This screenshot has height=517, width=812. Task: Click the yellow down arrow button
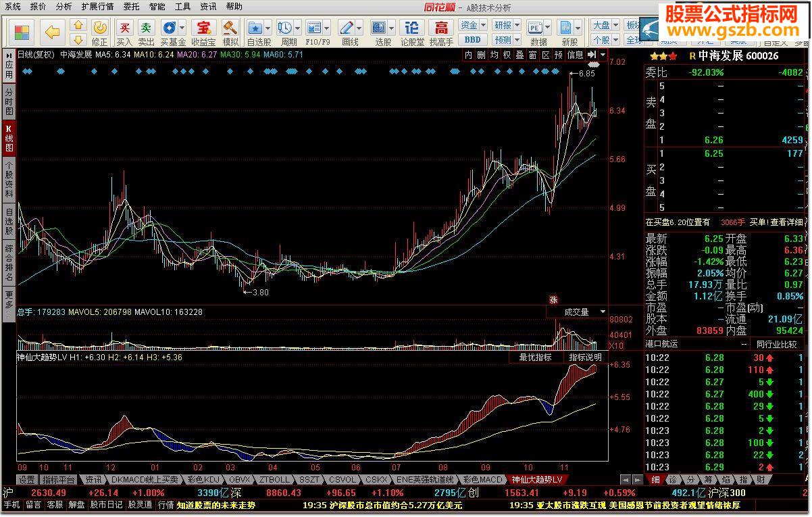[78, 39]
